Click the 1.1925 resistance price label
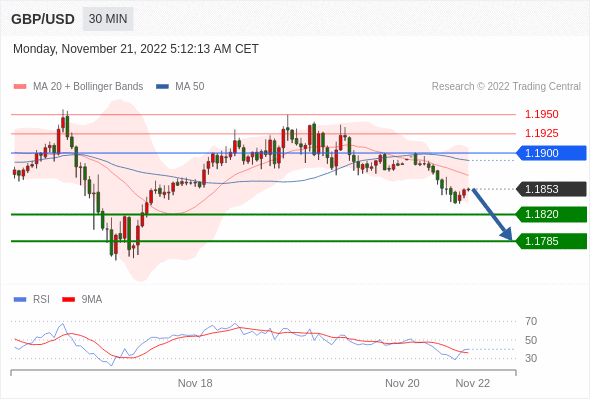Screen dimensions: 590x400 [541, 133]
